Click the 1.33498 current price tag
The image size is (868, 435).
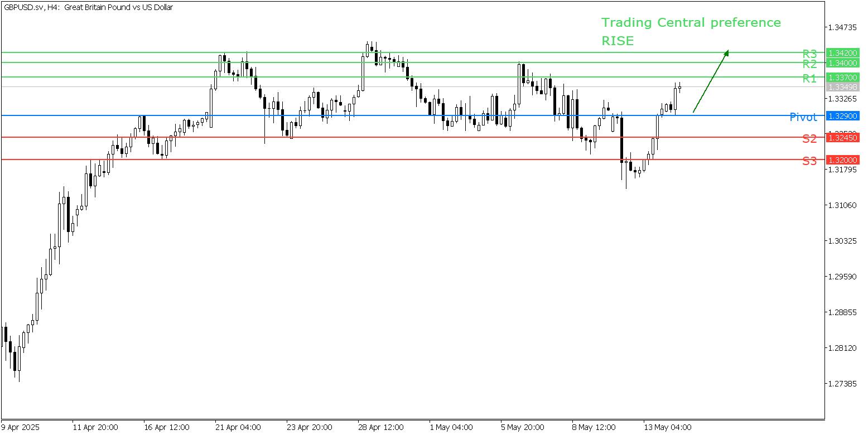(x=843, y=87)
